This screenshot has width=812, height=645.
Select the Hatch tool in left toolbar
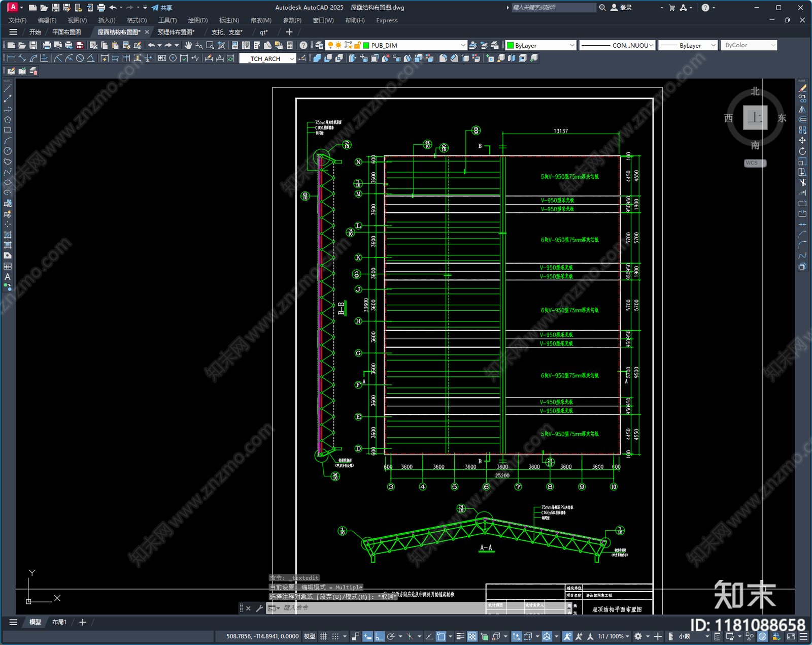point(8,235)
